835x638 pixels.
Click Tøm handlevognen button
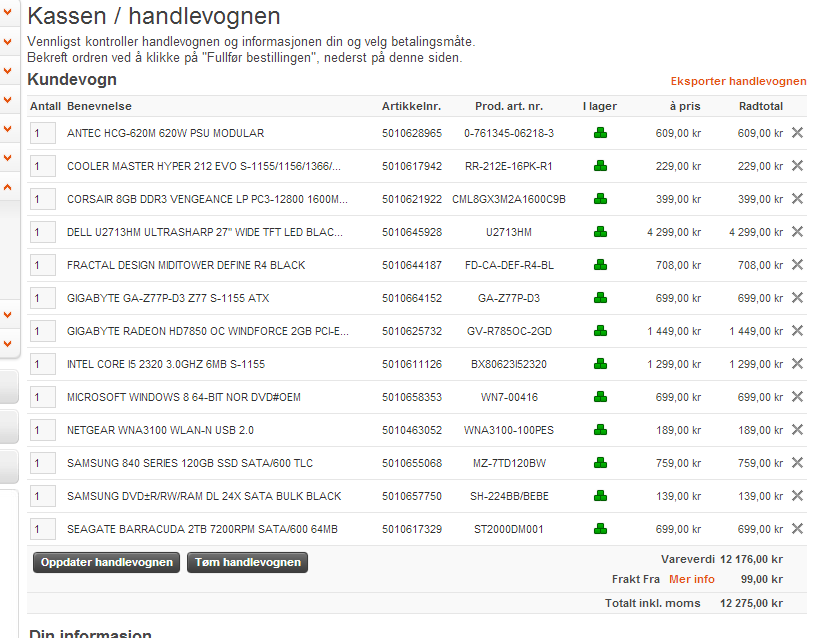coord(248,562)
